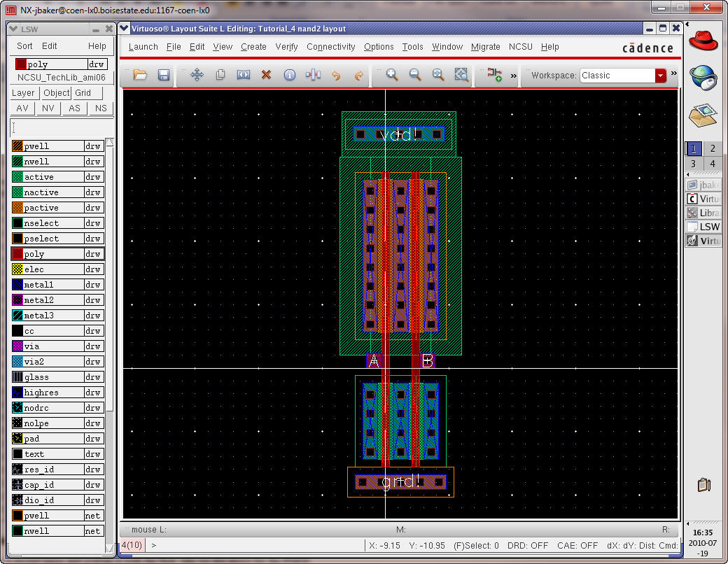728x564 pixels.
Task: Select the Move tool icon
Action: point(197,75)
